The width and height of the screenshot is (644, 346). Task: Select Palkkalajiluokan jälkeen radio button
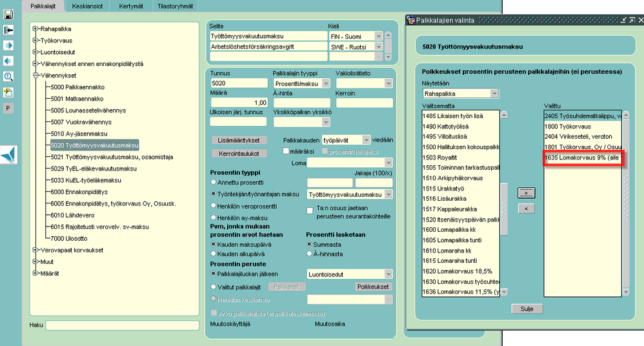tap(213, 274)
